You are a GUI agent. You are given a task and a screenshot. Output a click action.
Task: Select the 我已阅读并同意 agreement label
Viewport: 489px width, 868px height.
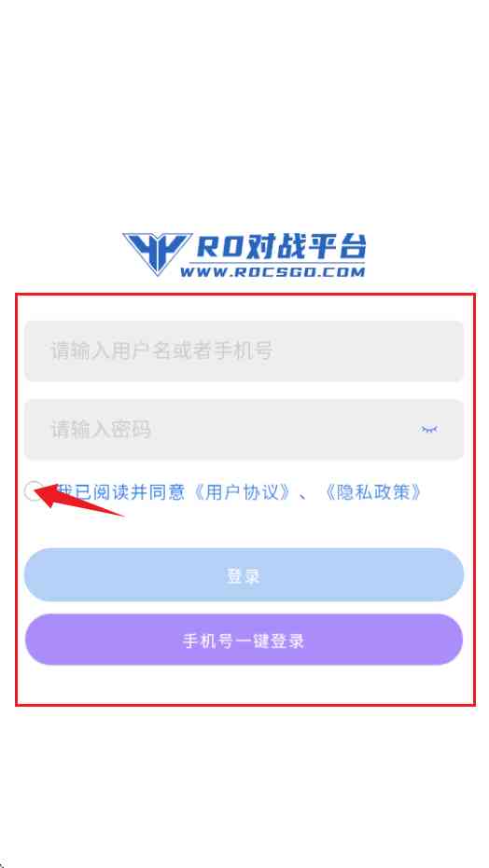click(x=120, y=491)
